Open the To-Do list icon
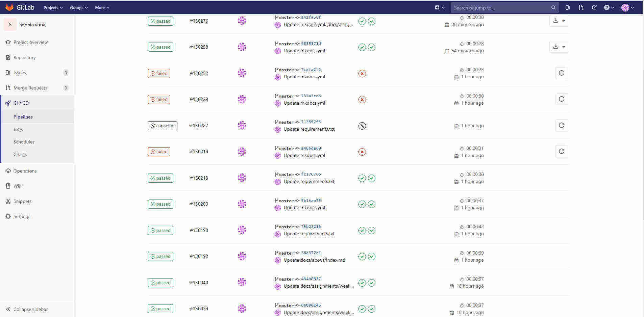 [594, 7]
